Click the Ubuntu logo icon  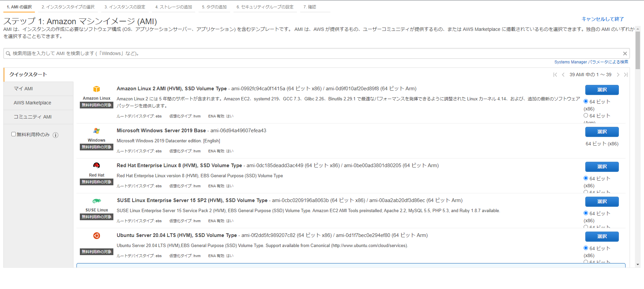[97, 236]
